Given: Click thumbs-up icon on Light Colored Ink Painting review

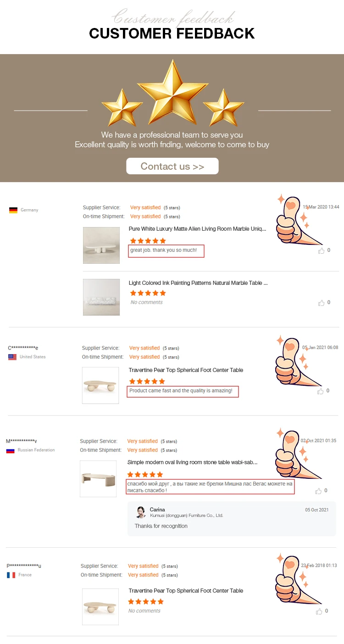Looking at the screenshot, I should click(322, 303).
